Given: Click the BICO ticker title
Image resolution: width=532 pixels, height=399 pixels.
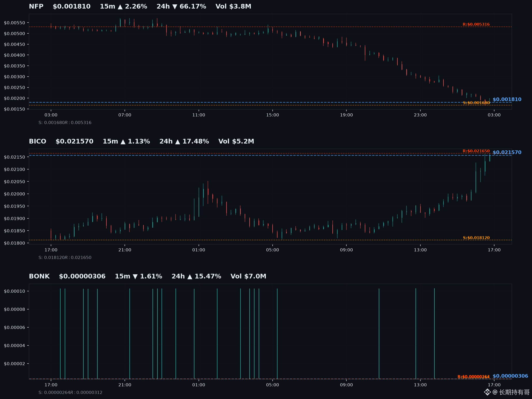Looking at the screenshot, I should pyautogui.click(x=38, y=141).
